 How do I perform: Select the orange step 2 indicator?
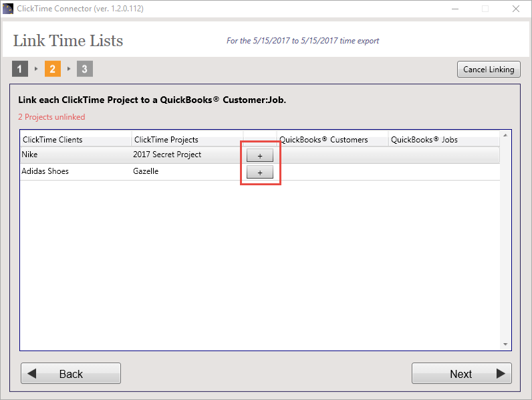pos(53,69)
